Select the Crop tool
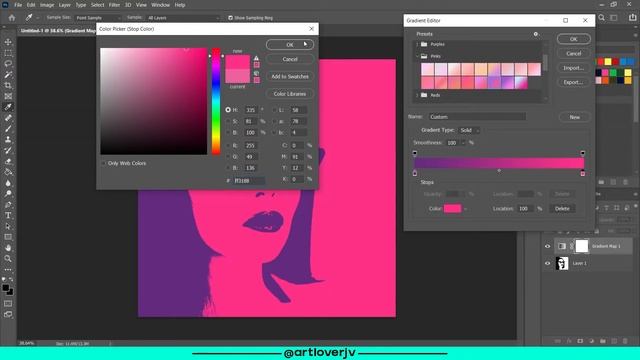 point(8,85)
